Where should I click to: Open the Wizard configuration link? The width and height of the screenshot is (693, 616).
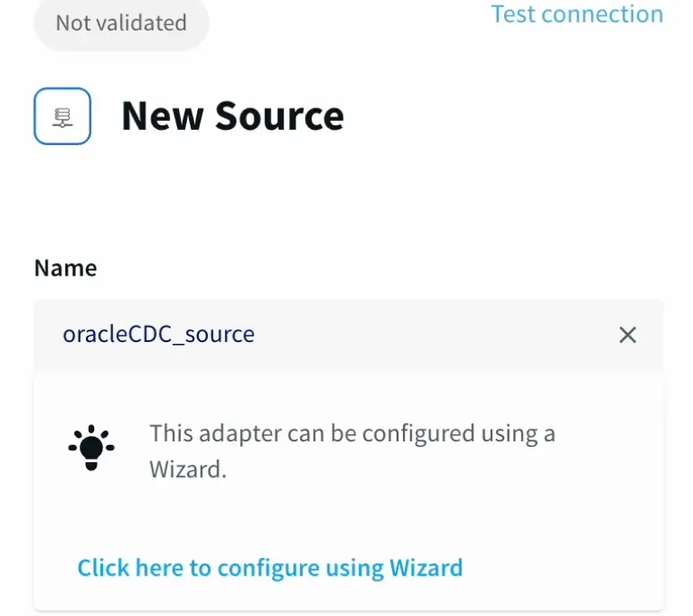[x=269, y=568]
